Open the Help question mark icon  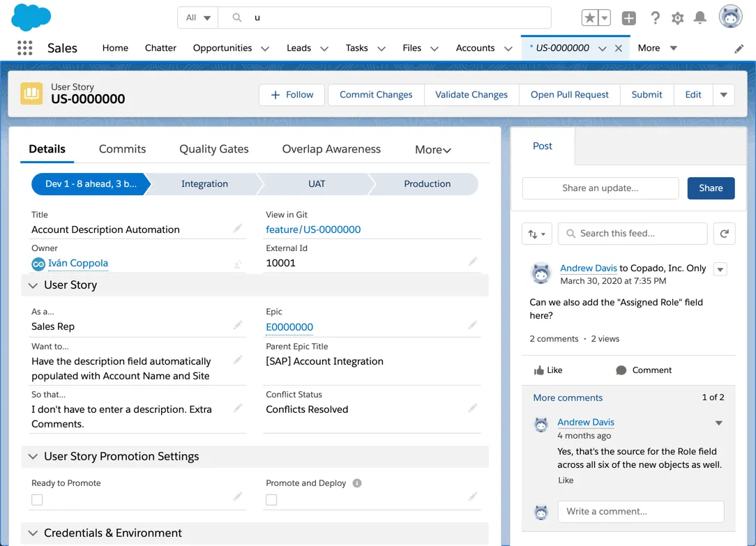(655, 18)
